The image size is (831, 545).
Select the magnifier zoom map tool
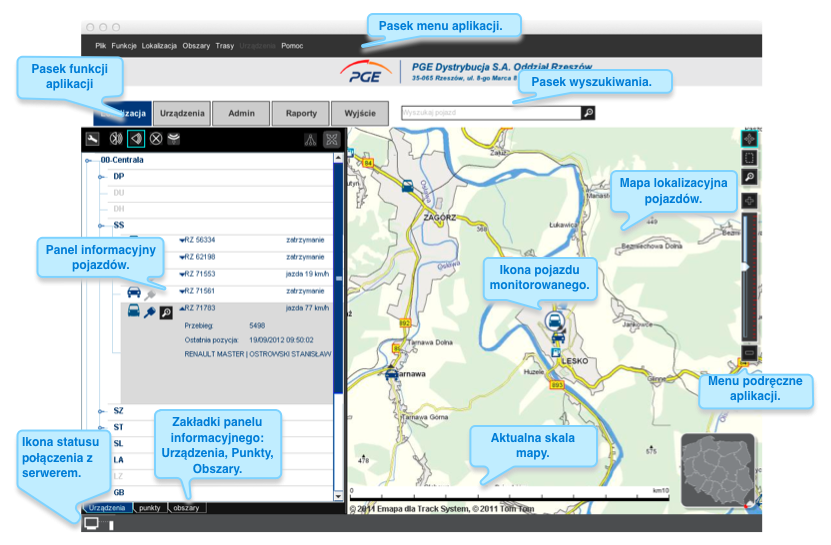coord(749,177)
